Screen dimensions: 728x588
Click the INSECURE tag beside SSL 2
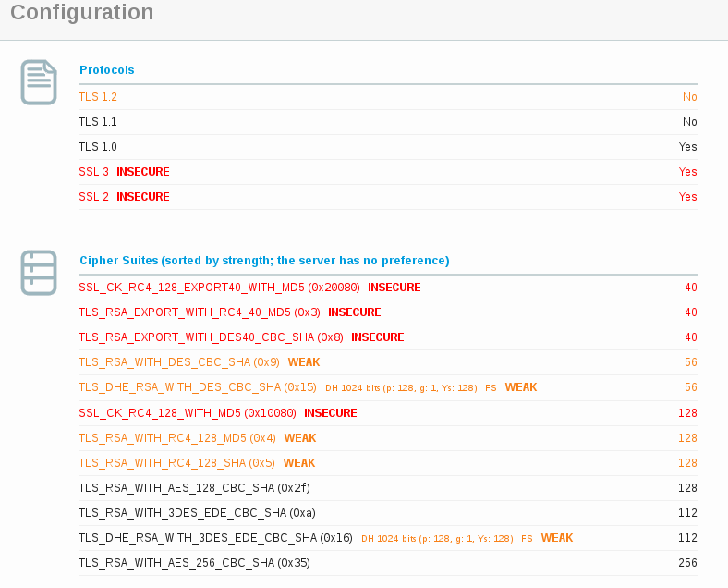pos(143,197)
